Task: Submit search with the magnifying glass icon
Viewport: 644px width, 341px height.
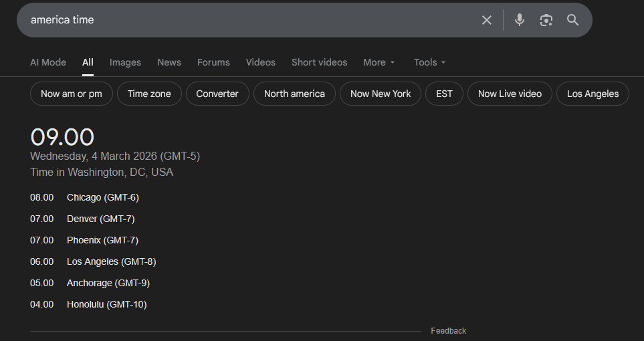Action: 573,20
